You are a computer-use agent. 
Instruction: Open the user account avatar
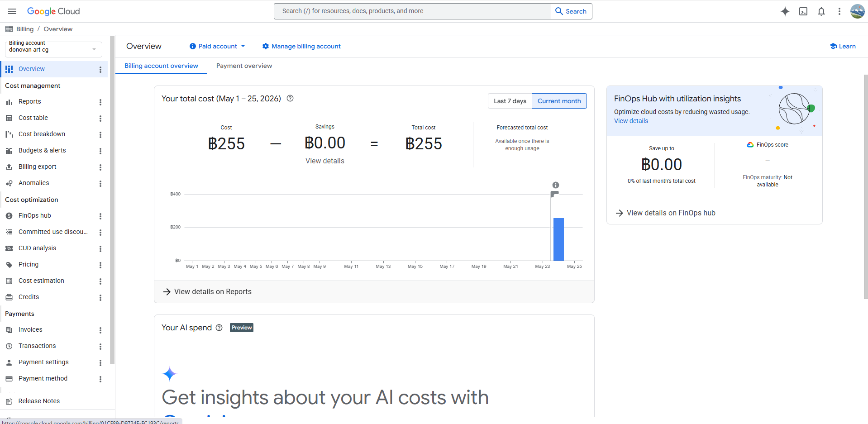click(x=858, y=11)
